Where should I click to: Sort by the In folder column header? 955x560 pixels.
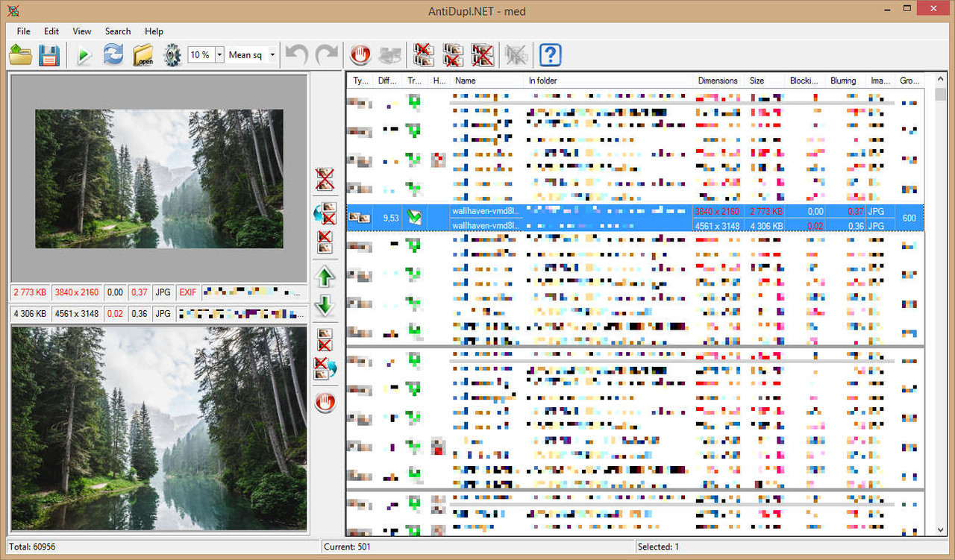click(610, 81)
